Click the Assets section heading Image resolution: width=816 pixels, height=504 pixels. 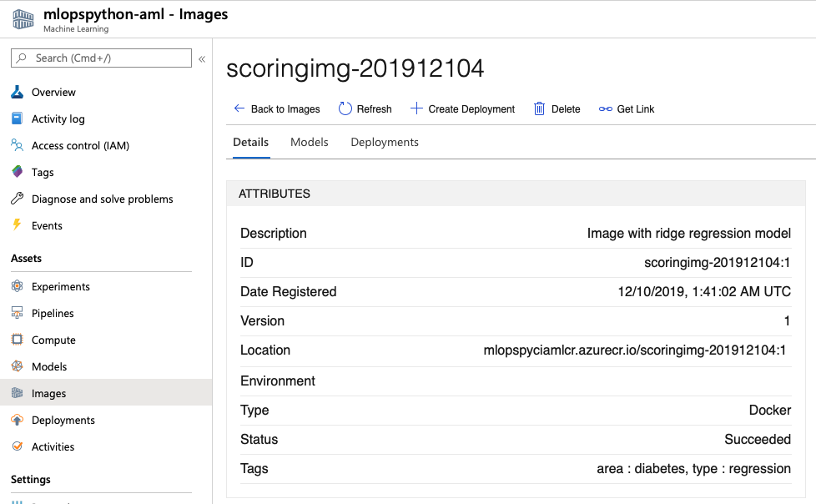point(26,258)
